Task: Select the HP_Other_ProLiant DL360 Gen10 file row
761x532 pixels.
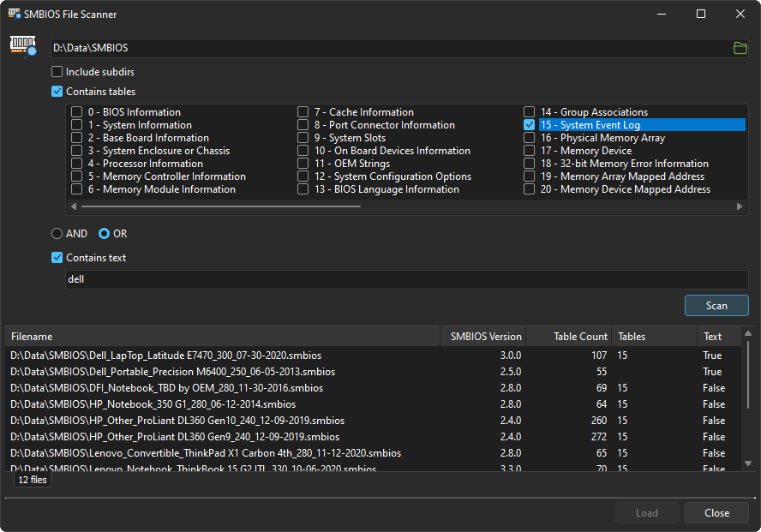Action: click(374, 421)
